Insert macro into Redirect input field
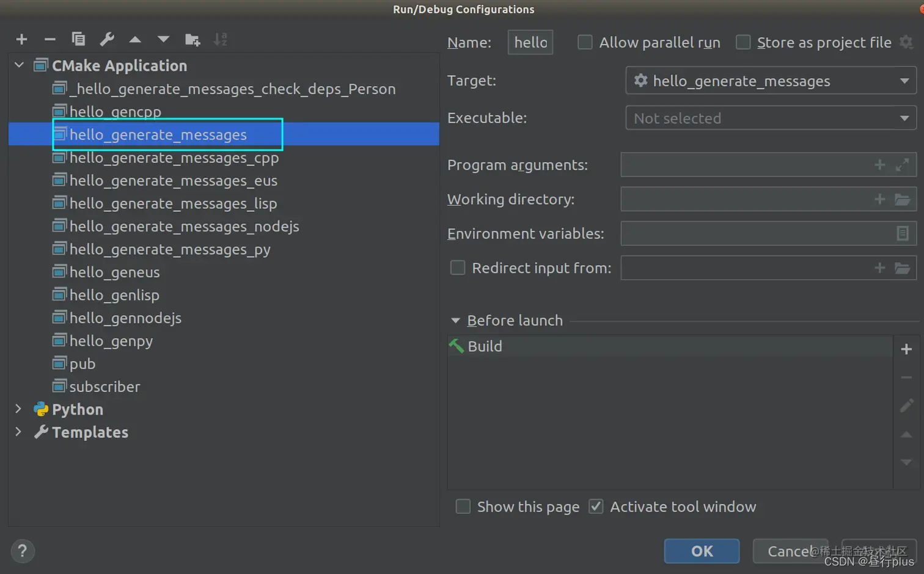This screenshot has width=924, height=574. click(880, 268)
